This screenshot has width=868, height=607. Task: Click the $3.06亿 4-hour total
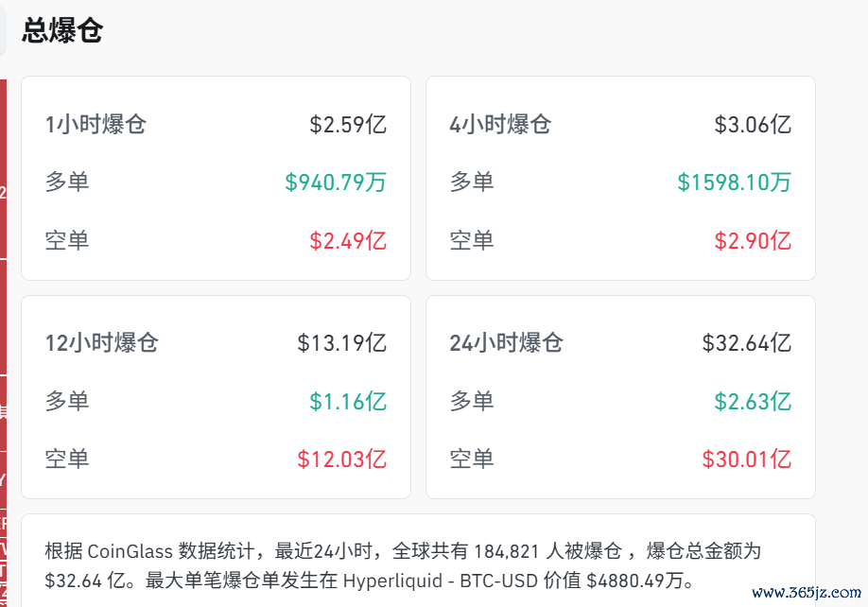tap(753, 124)
